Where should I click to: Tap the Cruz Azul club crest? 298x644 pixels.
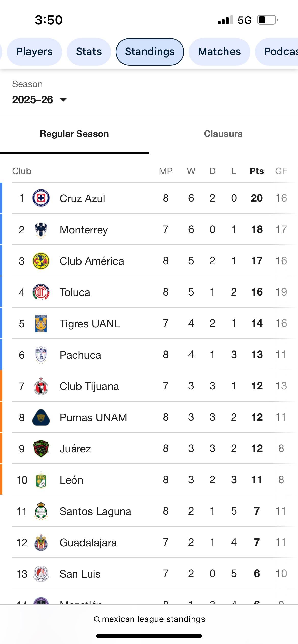point(41,198)
